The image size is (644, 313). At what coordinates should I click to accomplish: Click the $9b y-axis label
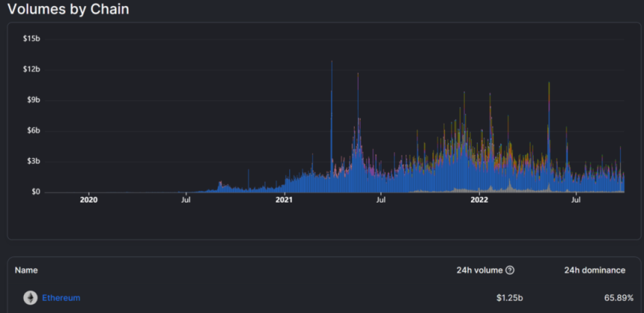(x=32, y=100)
